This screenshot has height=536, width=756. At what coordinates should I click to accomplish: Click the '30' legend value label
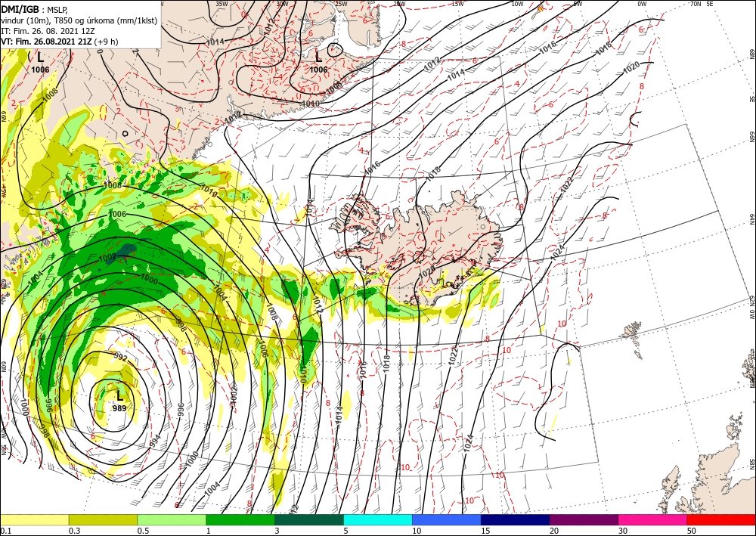tap(623, 531)
